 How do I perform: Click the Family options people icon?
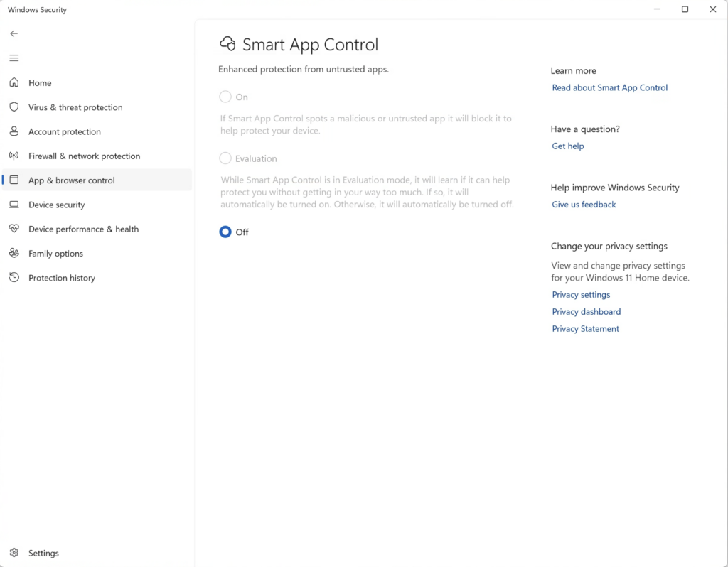click(x=14, y=254)
